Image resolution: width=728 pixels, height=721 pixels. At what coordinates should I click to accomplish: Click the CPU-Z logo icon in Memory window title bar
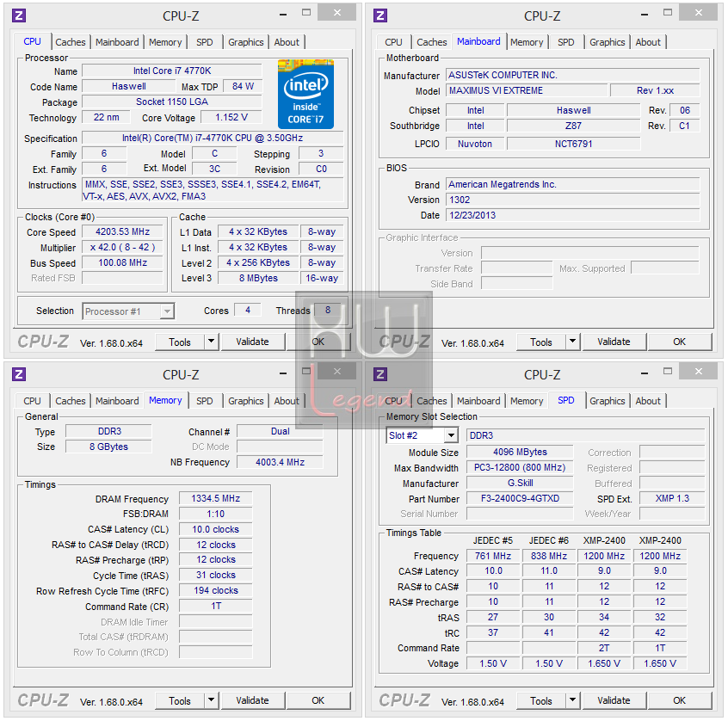click(x=19, y=374)
